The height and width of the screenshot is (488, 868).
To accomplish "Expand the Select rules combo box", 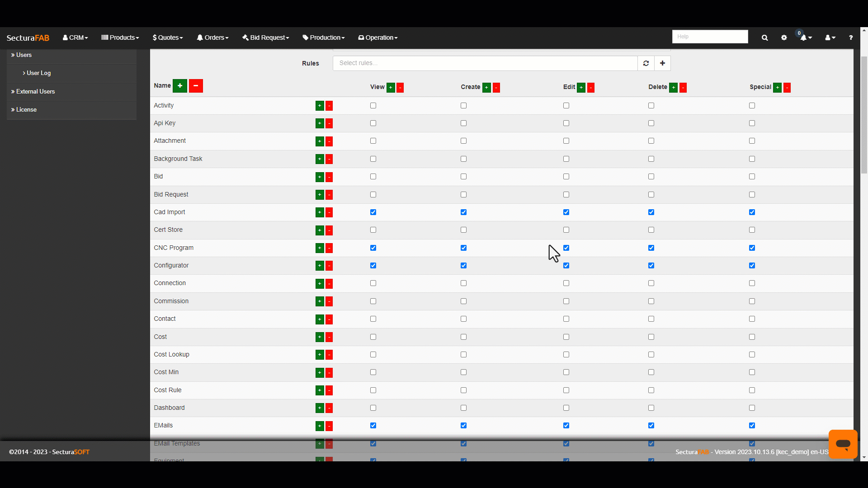I will (x=485, y=63).
